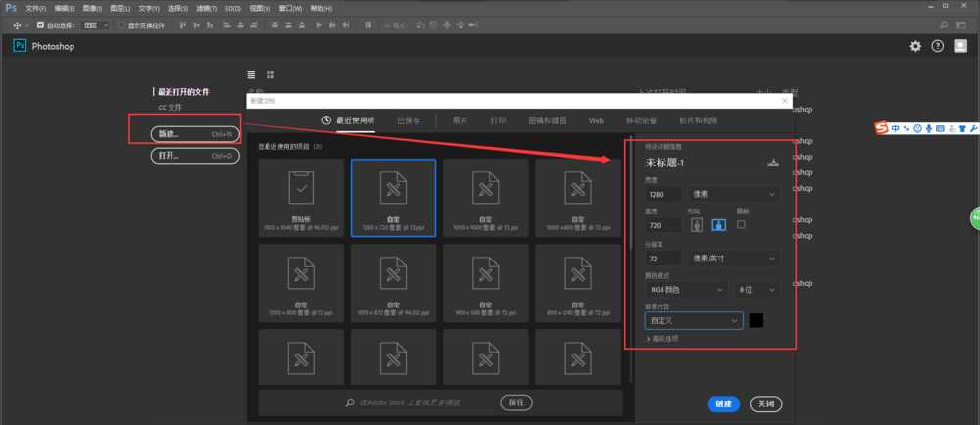Switch to list view icon
This screenshot has width=980, height=425.
252,74
